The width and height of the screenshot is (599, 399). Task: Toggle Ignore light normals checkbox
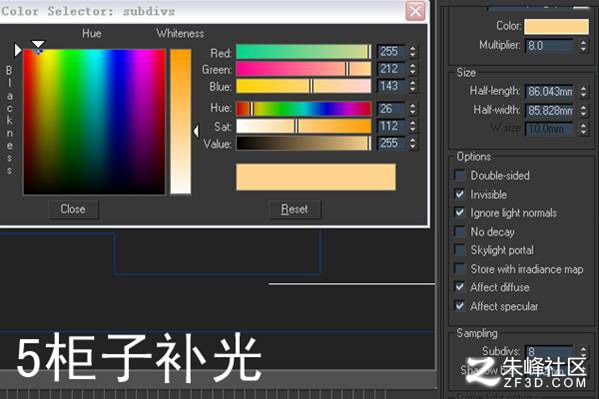pos(460,212)
